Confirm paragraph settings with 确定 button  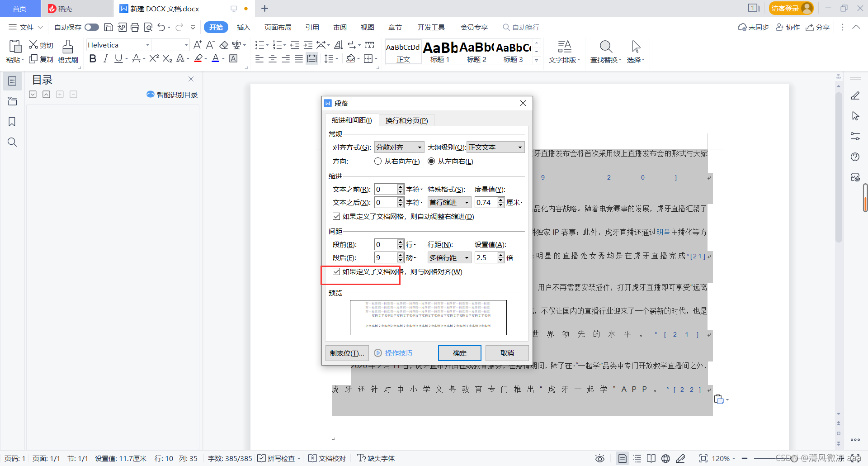coord(459,353)
